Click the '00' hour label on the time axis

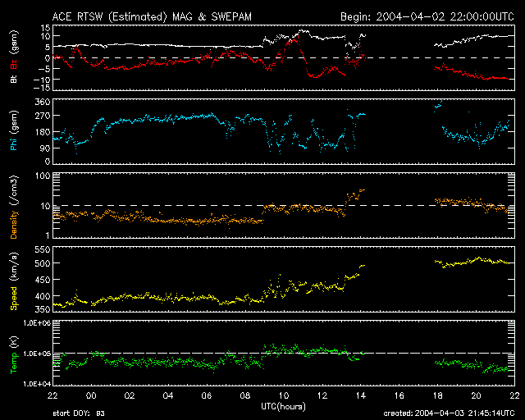(x=91, y=396)
